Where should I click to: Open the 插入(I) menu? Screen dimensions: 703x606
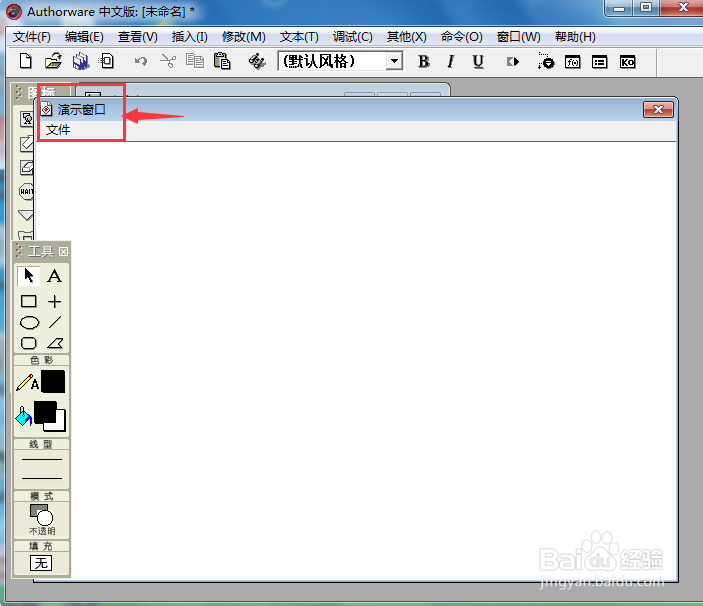[x=189, y=37]
